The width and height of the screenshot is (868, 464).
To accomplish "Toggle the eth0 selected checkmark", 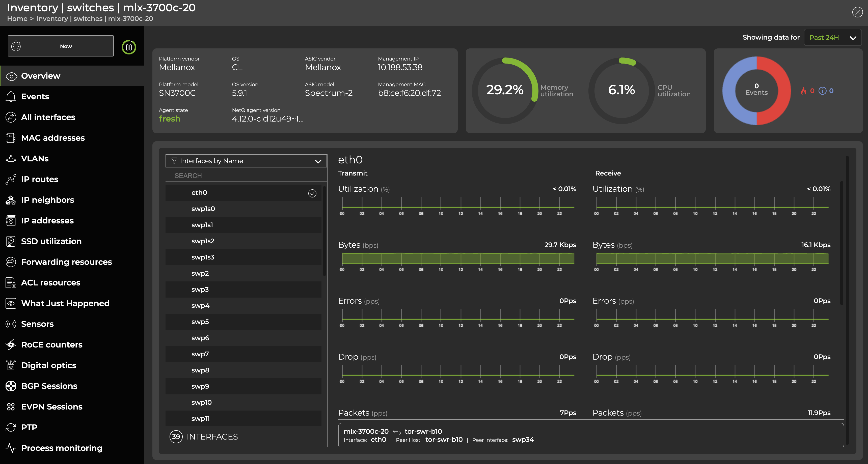I will [x=312, y=193].
